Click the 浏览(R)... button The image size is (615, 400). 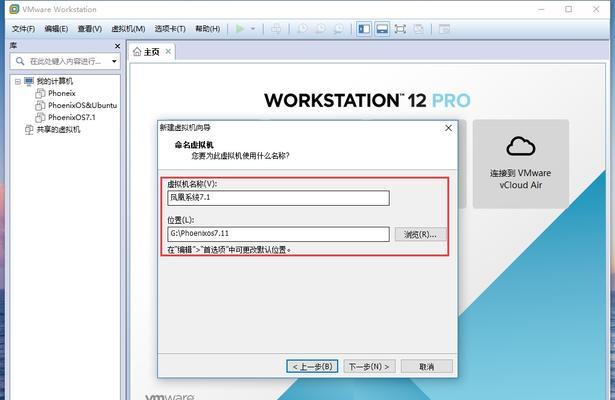pos(420,234)
